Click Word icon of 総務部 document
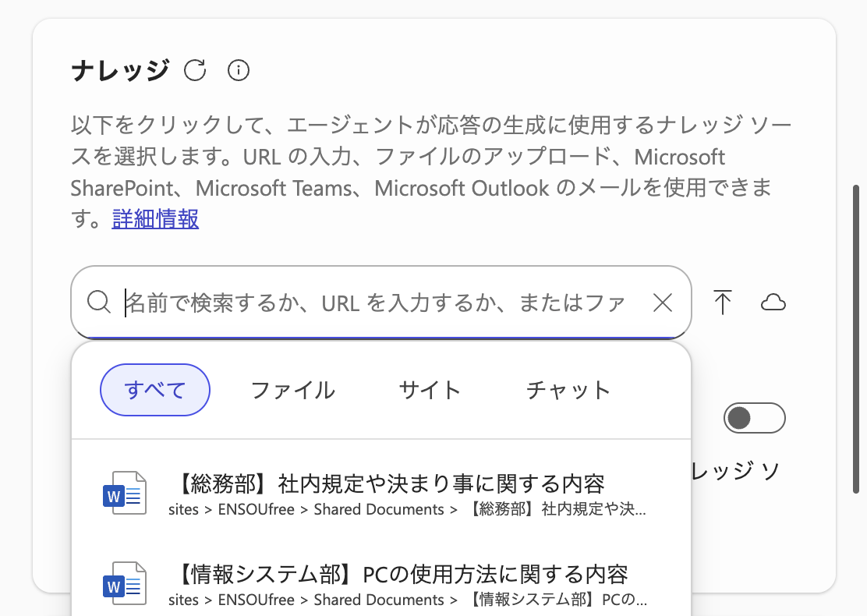 click(125, 494)
